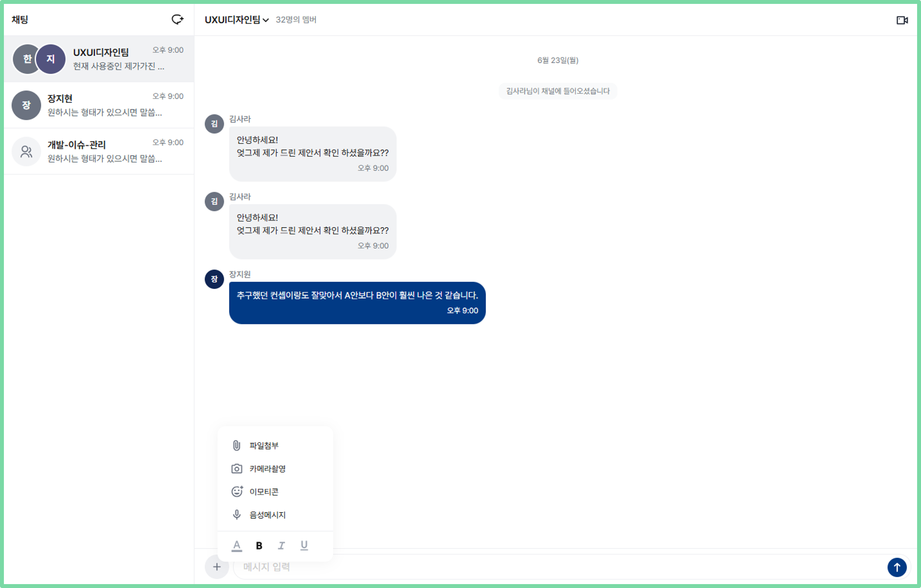921x588 pixels.
Task: Open the 장지현 chat conversation
Action: (99, 105)
